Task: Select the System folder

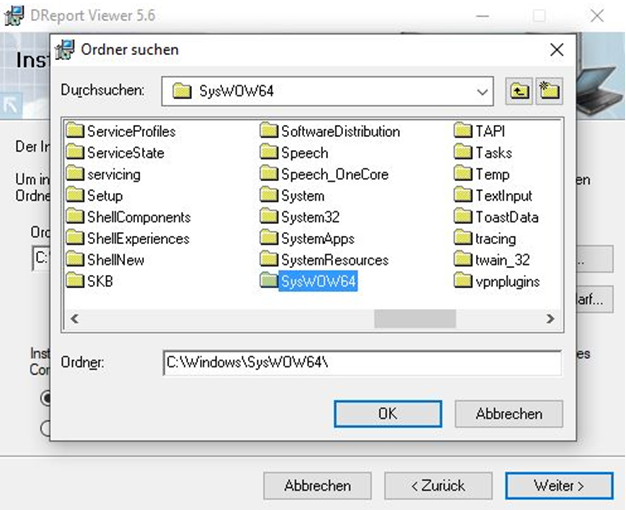Action: pos(292,195)
